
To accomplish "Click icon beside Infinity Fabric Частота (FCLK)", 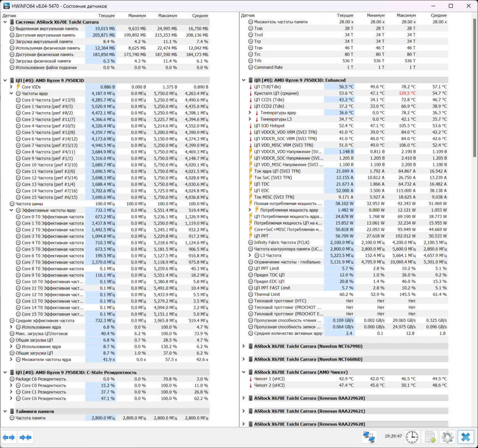I will pyautogui.click(x=250, y=242).
